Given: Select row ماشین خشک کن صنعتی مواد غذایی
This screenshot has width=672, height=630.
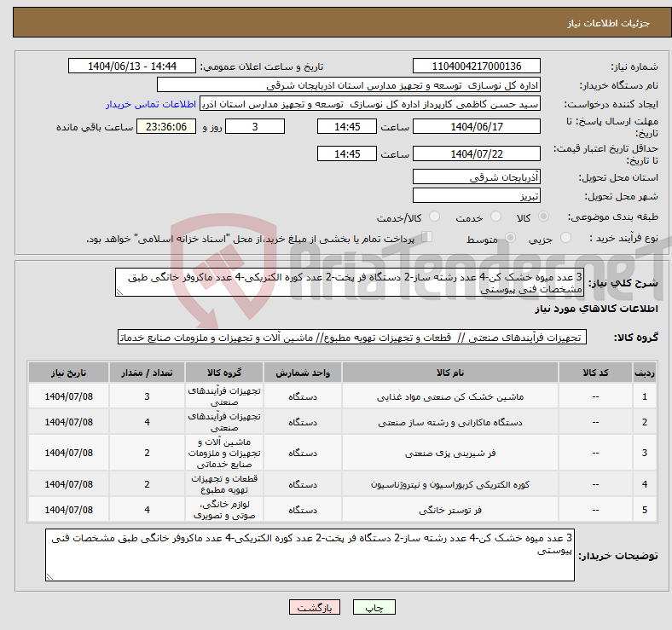Looking at the screenshot, I should click(342, 396).
